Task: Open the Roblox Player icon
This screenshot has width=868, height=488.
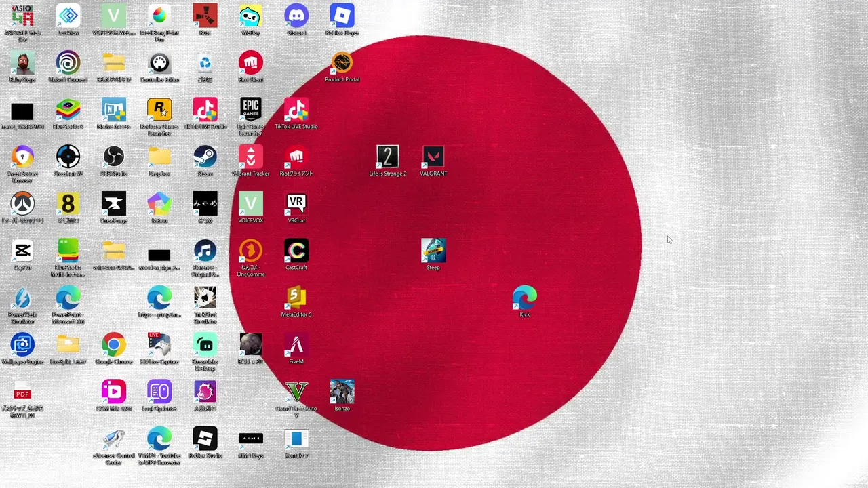Action: [x=342, y=16]
